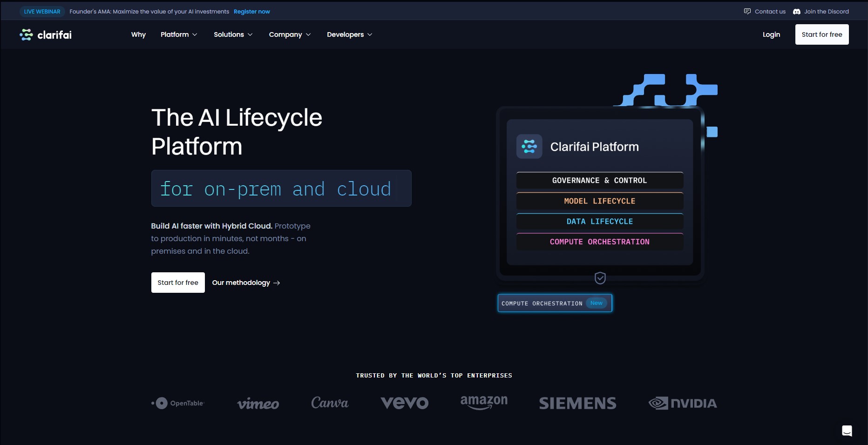Image resolution: width=868 pixels, height=445 pixels.
Task: Click the Clarifai Platform card logo icon
Action: [x=529, y=147]
